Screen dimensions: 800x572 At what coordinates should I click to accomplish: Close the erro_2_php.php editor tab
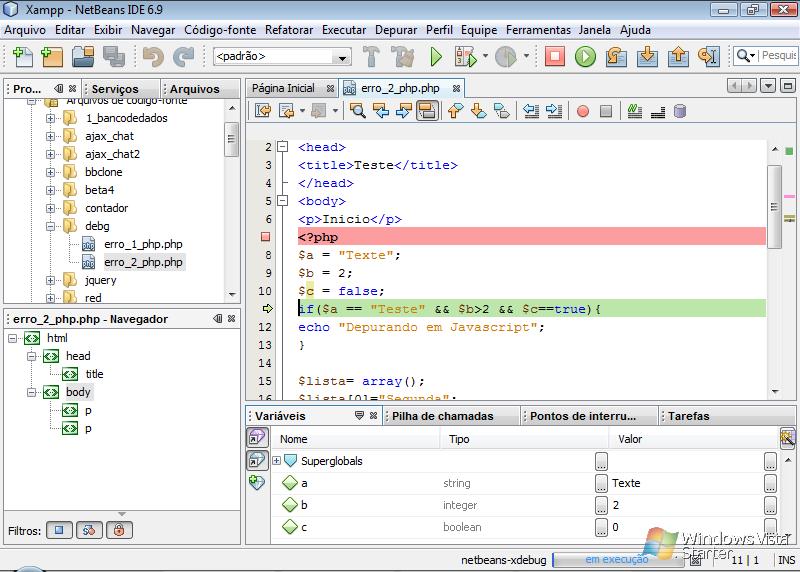point(456,88)
